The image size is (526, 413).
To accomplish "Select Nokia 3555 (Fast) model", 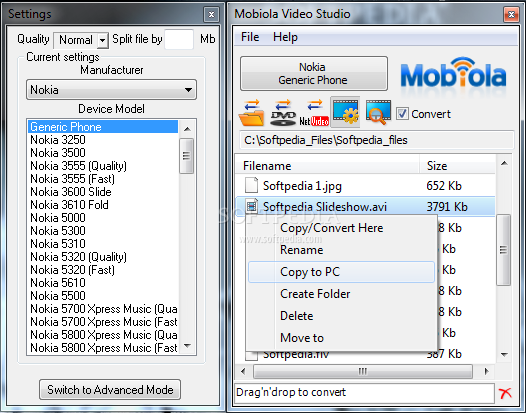I will 103,179.
